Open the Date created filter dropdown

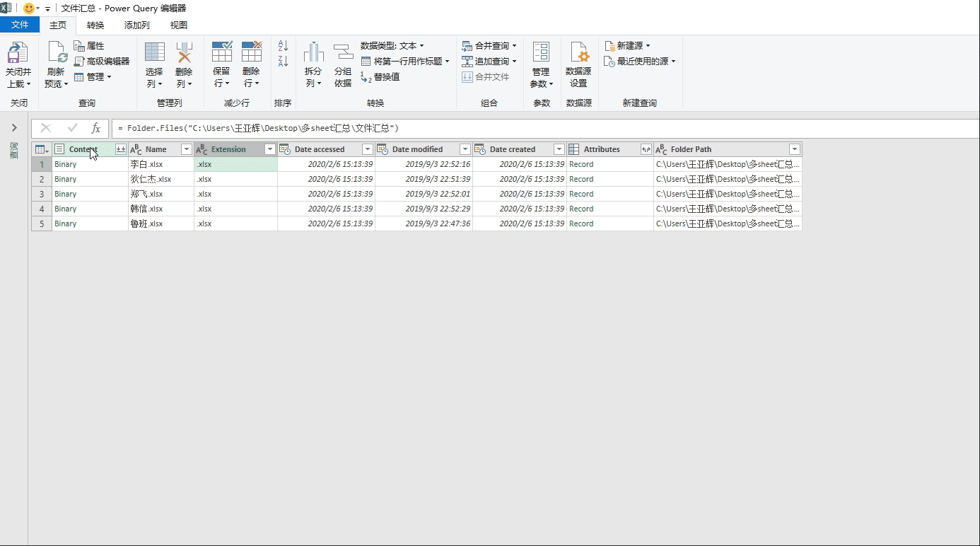pos(559,149)
